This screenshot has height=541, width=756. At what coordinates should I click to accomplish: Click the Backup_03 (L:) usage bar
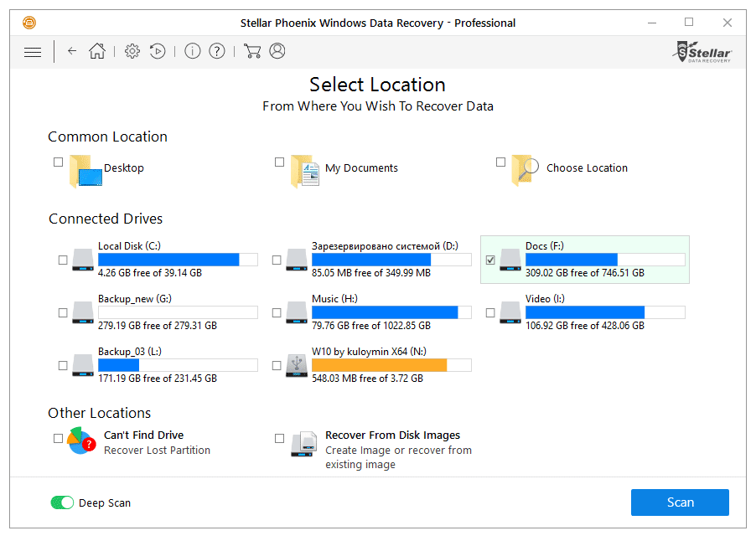click(178, 365)
